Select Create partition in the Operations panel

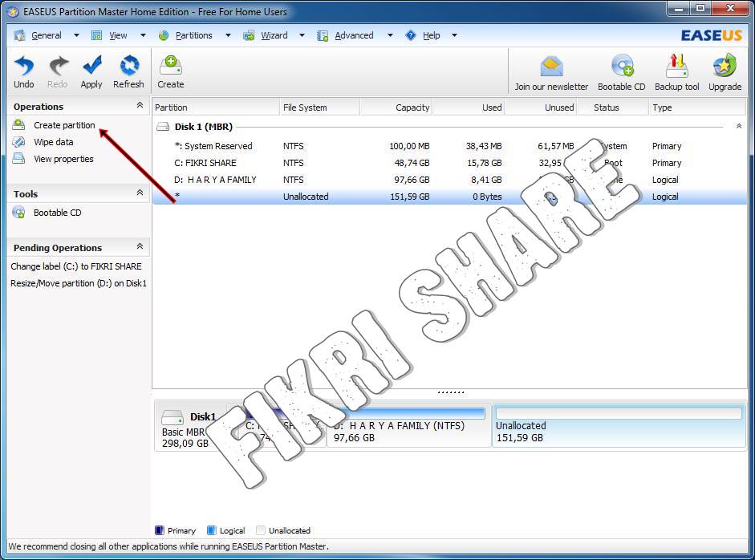(x=64, y=125)
